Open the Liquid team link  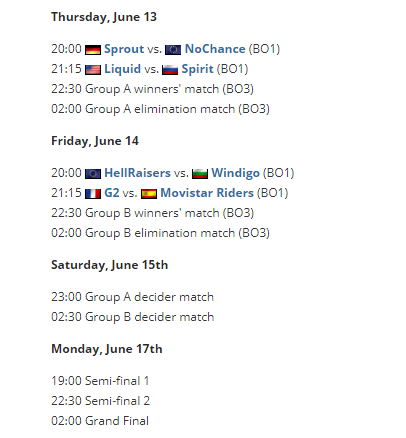tap(122, 69)
